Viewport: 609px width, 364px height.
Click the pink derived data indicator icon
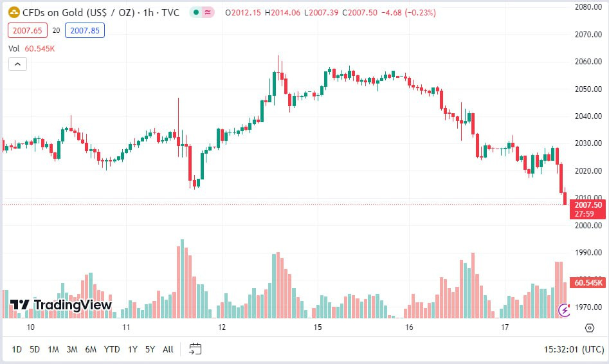point(208,12)
